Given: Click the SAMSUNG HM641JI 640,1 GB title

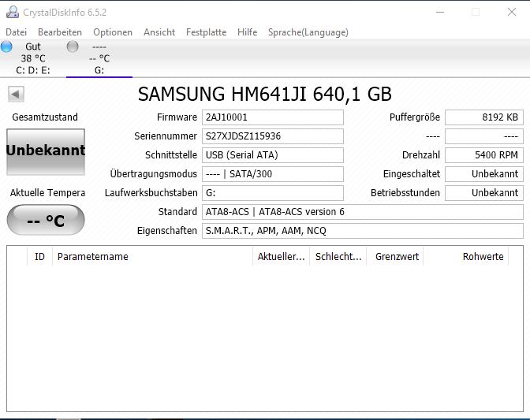Looking at the screenshot, I should [265, 95].
